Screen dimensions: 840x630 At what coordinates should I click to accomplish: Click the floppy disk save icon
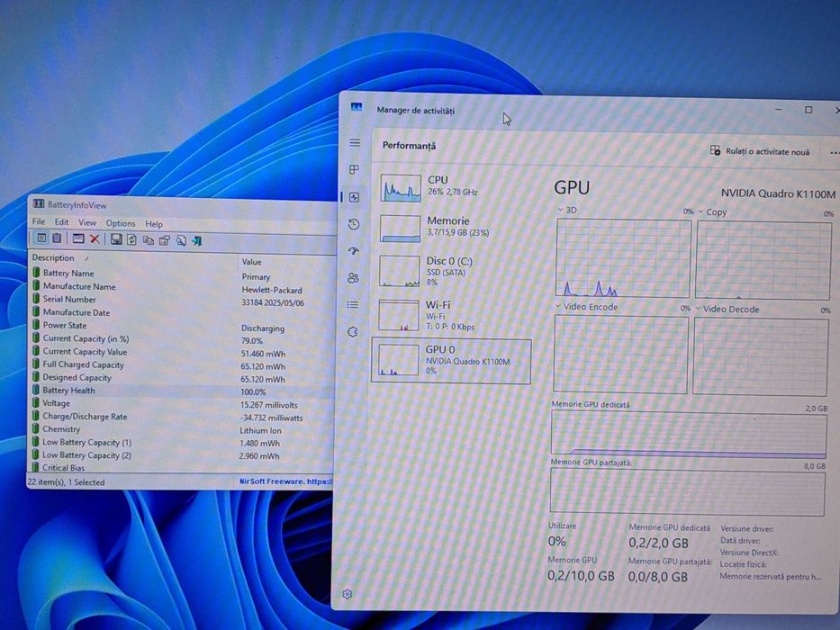coord(116,239)
